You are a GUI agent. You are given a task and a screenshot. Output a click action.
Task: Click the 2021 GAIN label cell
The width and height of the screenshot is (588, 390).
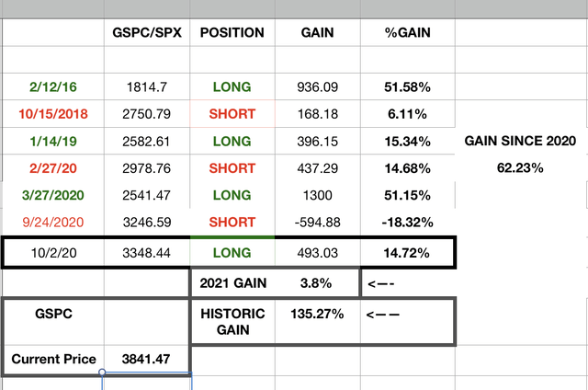pyautogui.click(x=232, y=283)
